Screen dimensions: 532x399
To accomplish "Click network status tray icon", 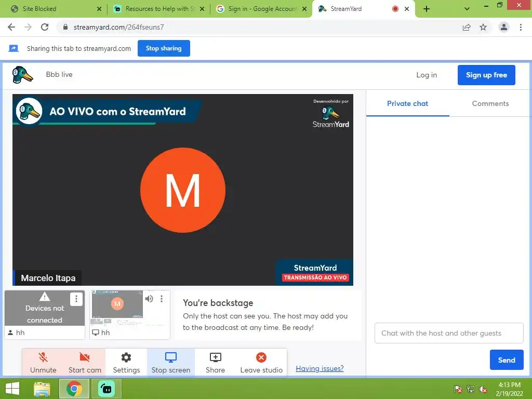I will coord(471,389).
